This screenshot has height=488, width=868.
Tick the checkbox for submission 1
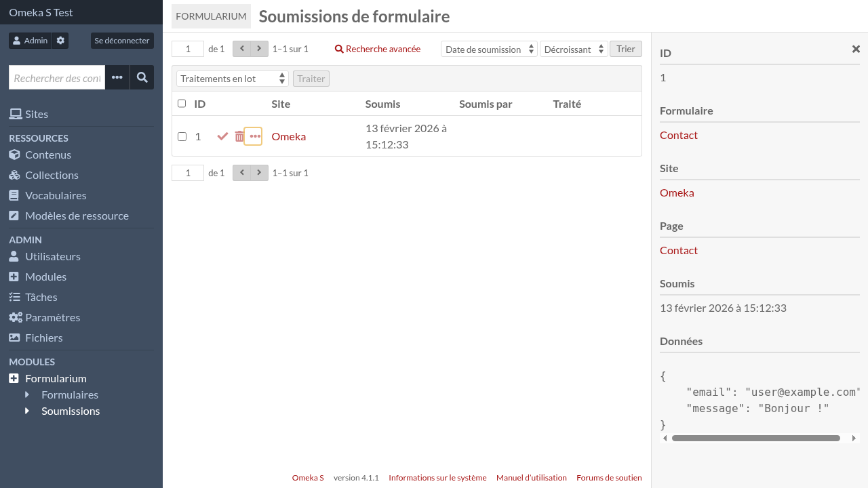tap(182, 136)
